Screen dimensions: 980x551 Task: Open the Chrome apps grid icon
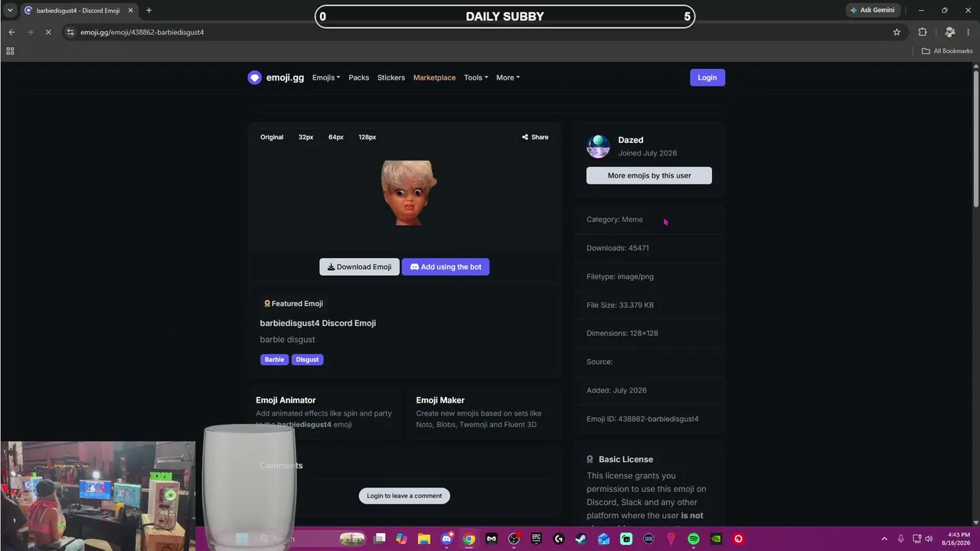[x=10, y=51]
